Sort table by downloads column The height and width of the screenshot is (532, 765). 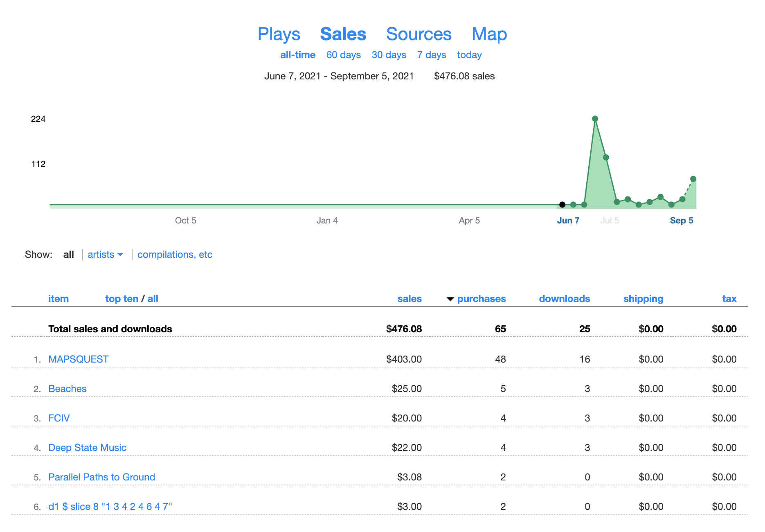tap(564, 299)
